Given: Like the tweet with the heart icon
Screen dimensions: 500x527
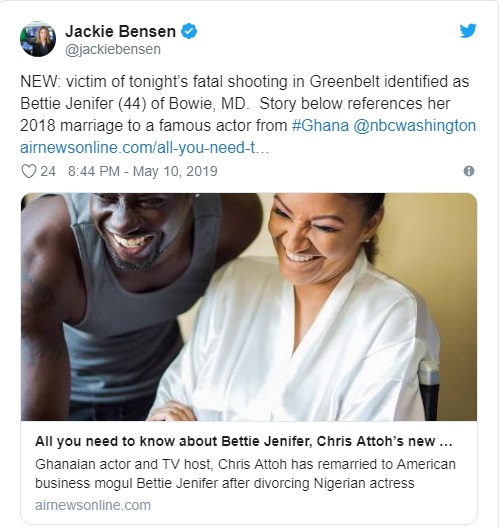Looking at the screenshot, I should click(x=29, y=171).
